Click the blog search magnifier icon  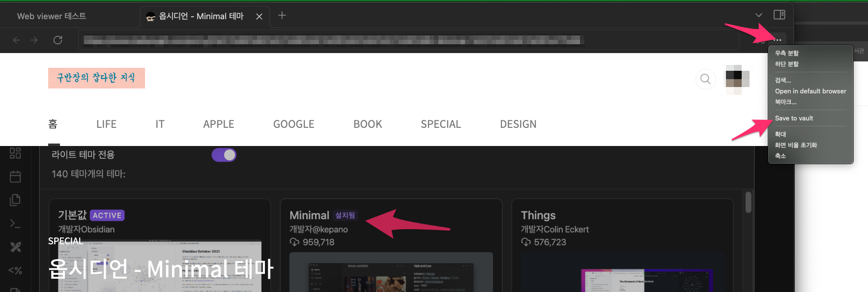click(705, 79)
